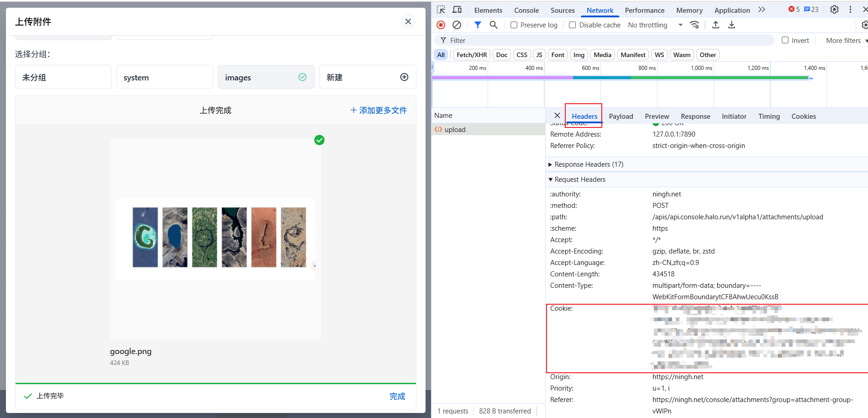Filter requests by Font type

(x=558, y=55)
